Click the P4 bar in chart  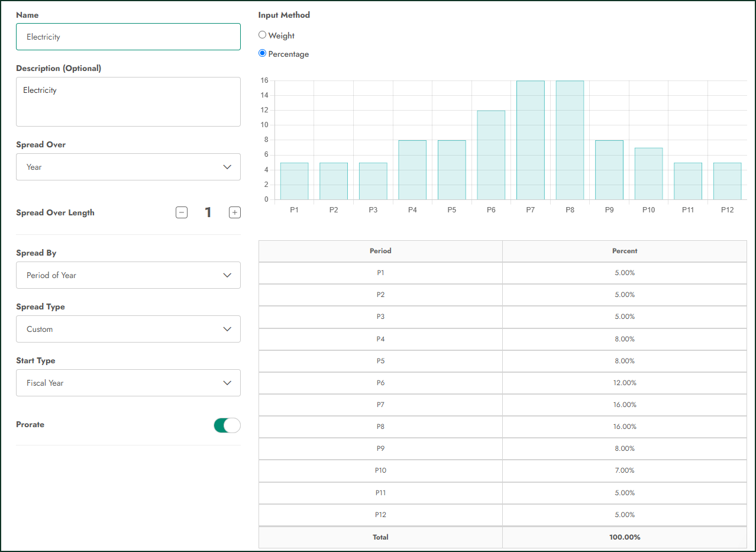coord(412,170)
